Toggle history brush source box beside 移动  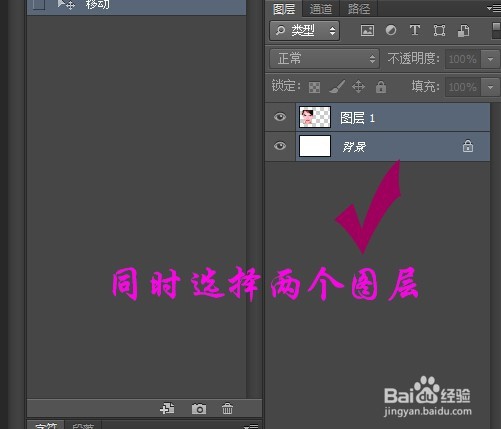pyautogui.click(x=39, y=5)
